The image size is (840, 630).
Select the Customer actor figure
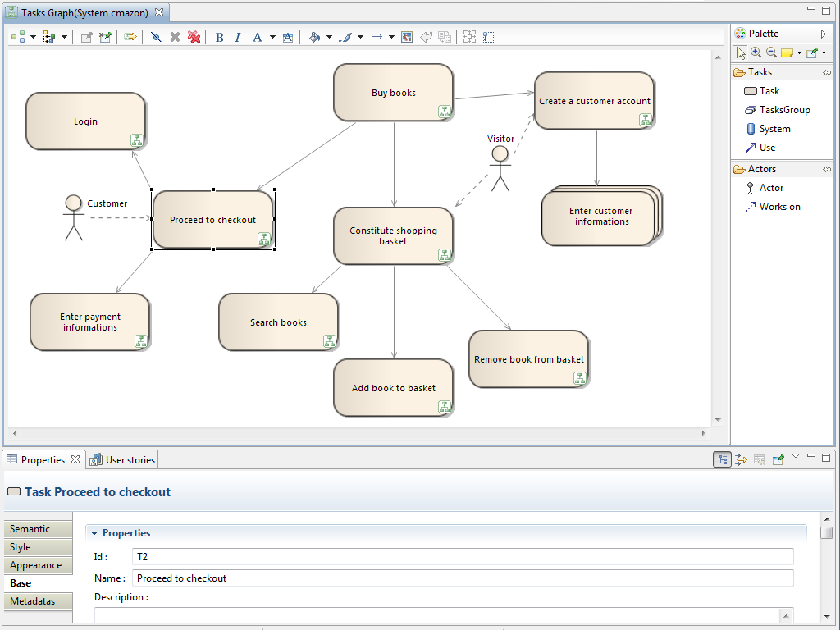pos(73,217)
